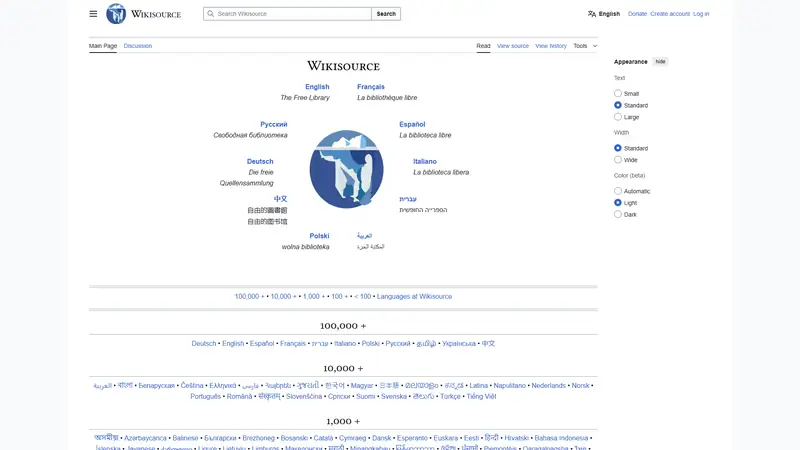Screen dimensions: 800x450
Task: Click the language translate icon beside English
Action: click(591, 14)
